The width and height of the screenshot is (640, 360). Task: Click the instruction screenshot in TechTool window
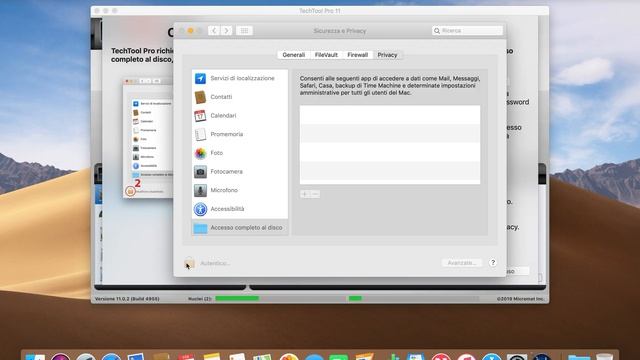coord(148,138)
